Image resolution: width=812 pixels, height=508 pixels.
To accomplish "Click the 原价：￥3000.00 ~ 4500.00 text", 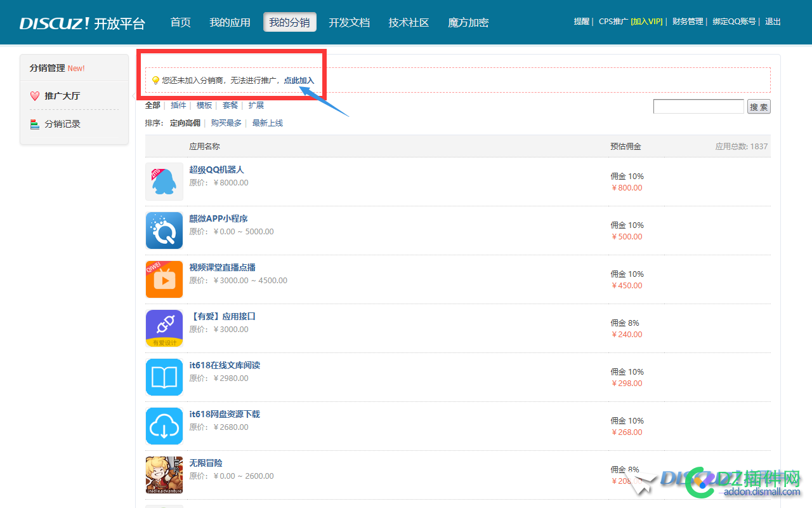I will click(x=238, y=281).
